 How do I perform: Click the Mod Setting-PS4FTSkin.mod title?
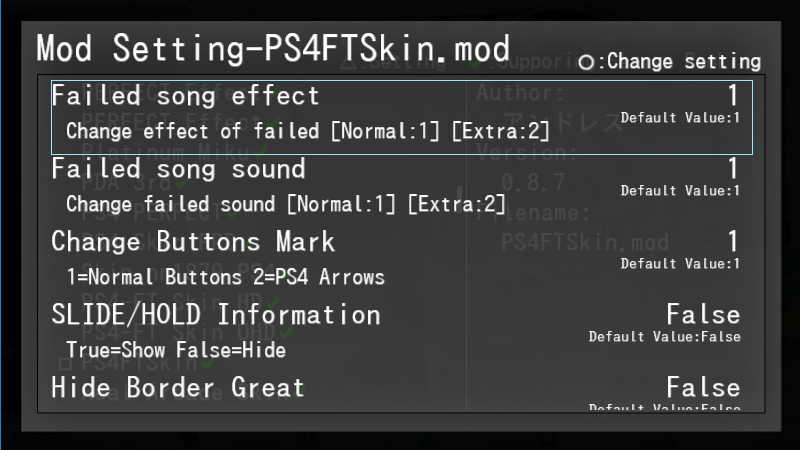click(273, 49)
